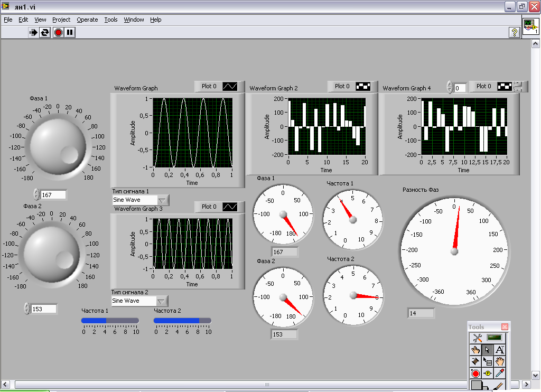The height and width of the screenshot is (392, 541).
Task: Click on the Частота 1 slider track
Action: click(110, 320)
